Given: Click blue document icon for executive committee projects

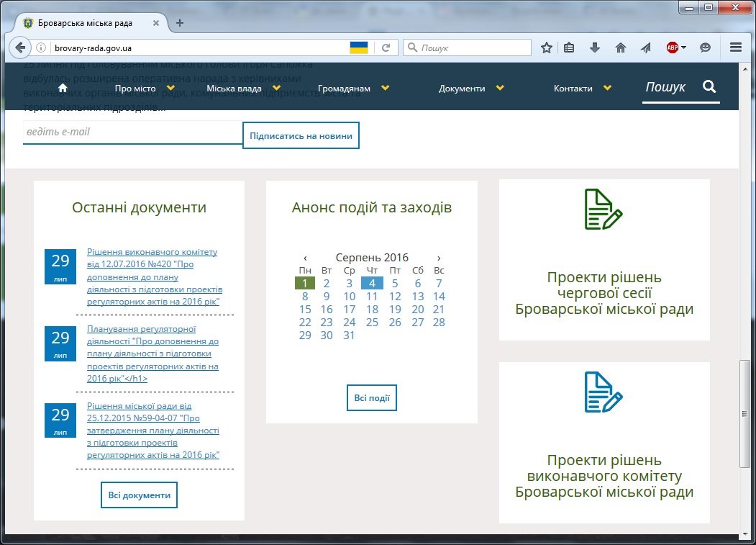Looking at the screenshot, I should click(604, 392).
